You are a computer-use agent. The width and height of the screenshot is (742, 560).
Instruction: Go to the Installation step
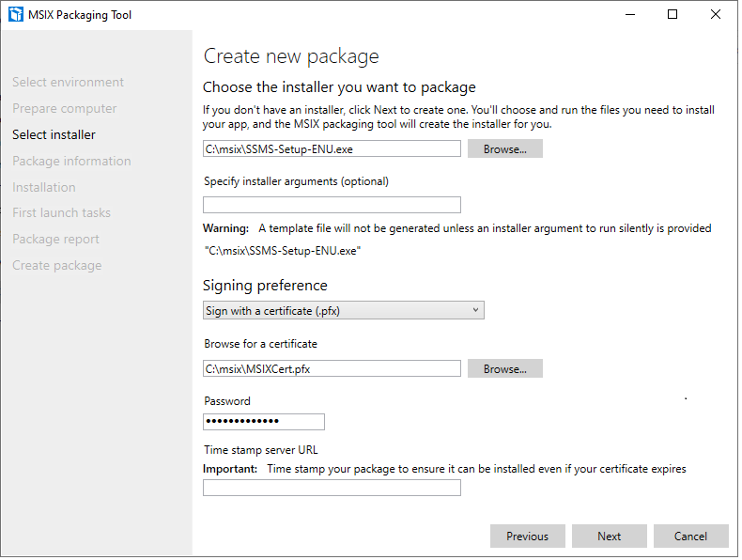point(44,188)
